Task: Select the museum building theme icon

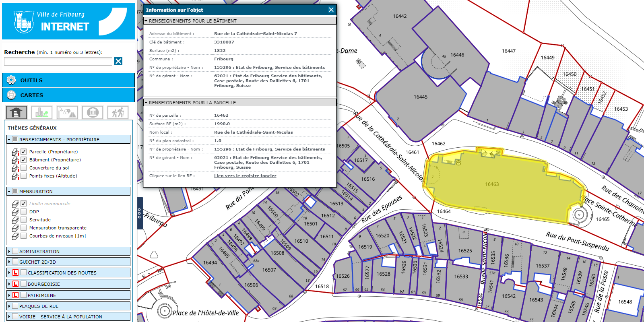Action: pos(93,112)
